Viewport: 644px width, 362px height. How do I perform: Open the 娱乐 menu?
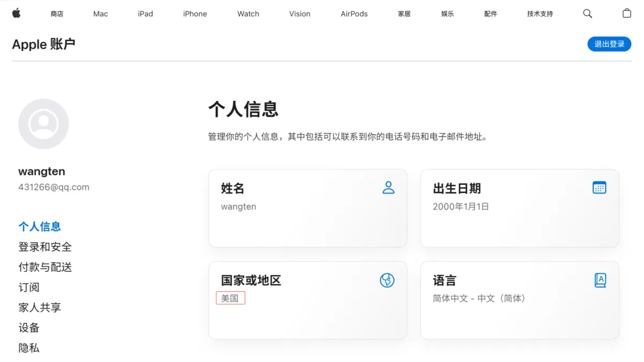[x=448, y=14]
